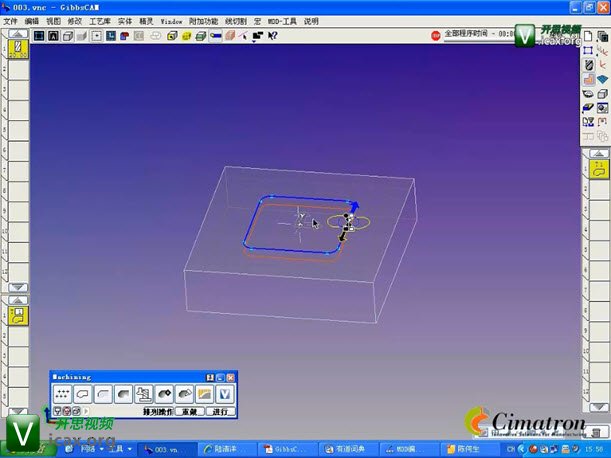The height and width of the screenshot is (458, 611).
Task: Click the yellow outlined cube icon
Action: point(172,36)
